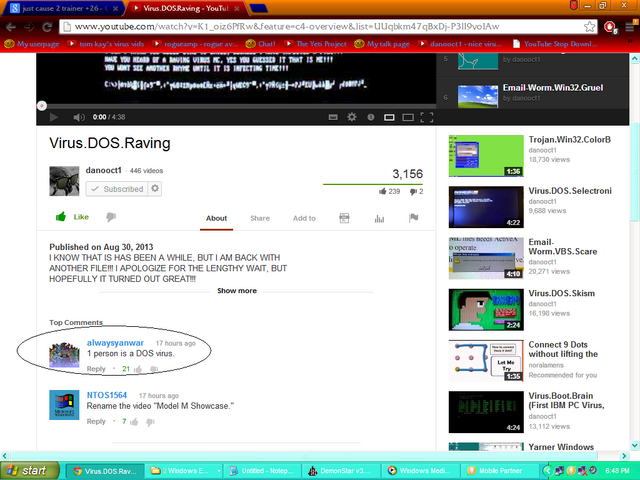Report the video with the flag icon

click(x=413, y=218)
